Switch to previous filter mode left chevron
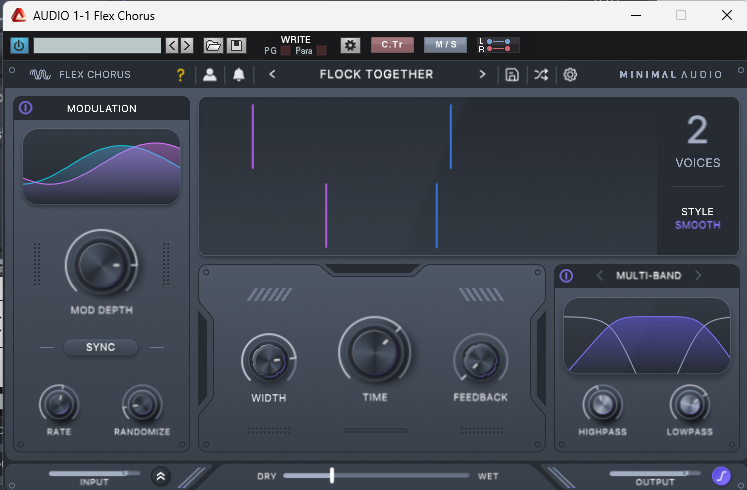 pos(600,276)
